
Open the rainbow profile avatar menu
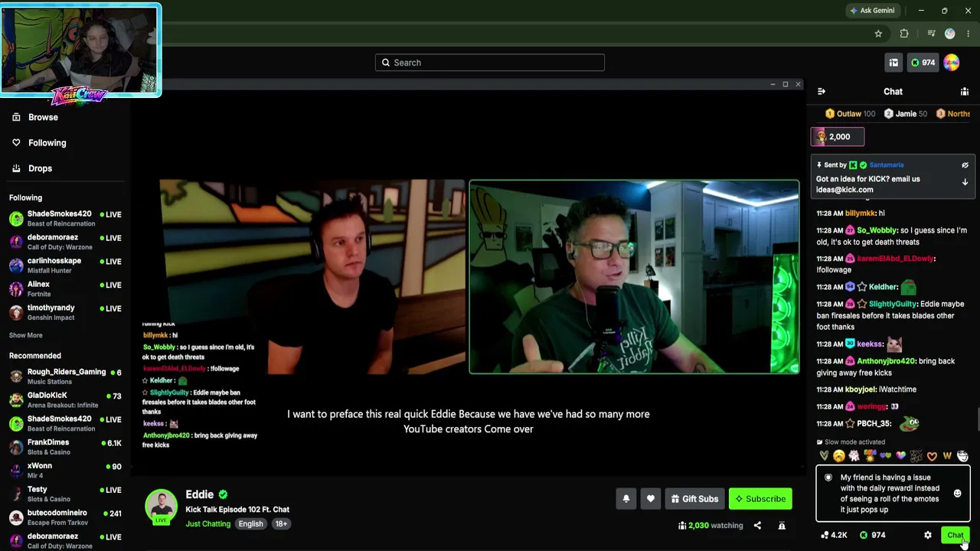[952, 63]
